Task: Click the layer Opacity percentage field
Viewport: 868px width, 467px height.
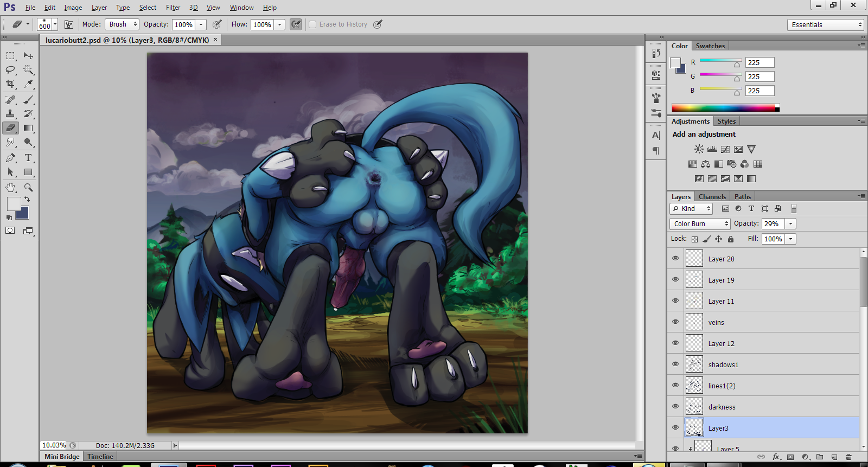Action: (772, 223)
